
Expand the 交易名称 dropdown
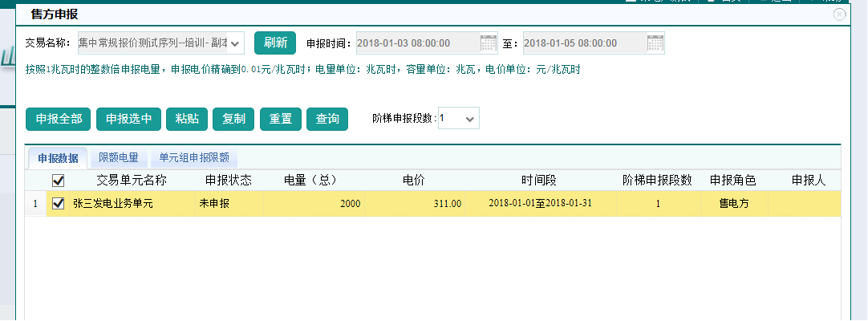(x=235, y=43)
